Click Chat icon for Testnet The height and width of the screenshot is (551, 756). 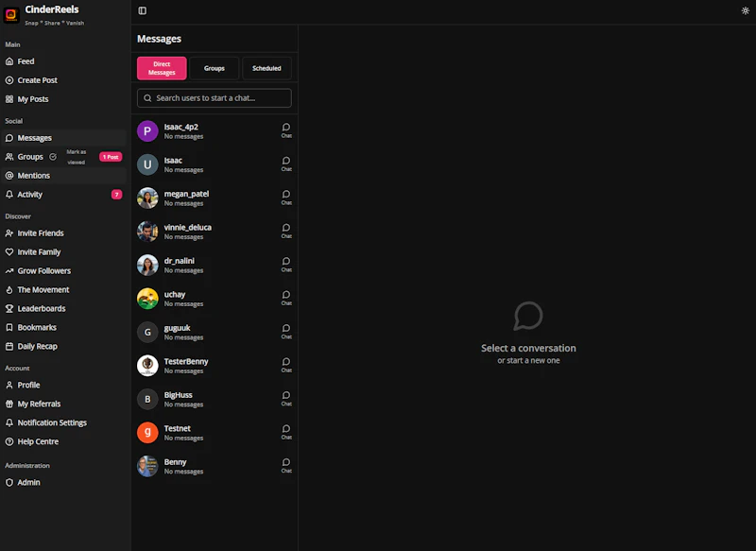[x=286, y=432]
